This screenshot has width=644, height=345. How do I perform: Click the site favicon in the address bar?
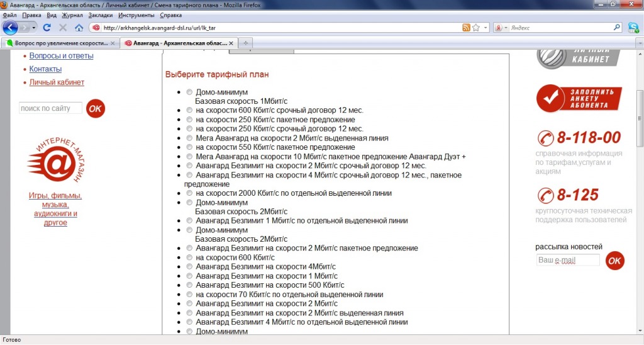[x=96, y=28]
